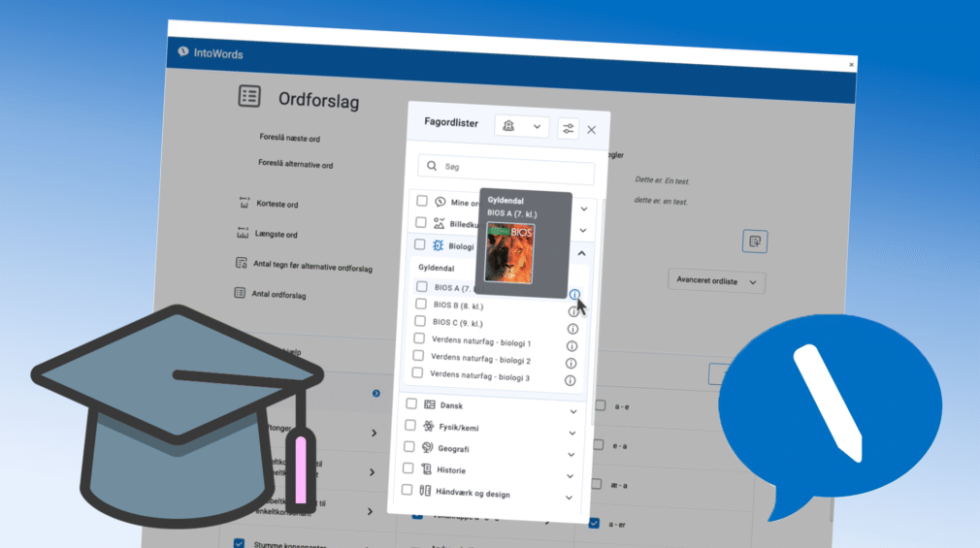Screen dimensions: 980x548
Task: Check the BIOS C (9. kl.) checkbox
Action: [420, 321]
